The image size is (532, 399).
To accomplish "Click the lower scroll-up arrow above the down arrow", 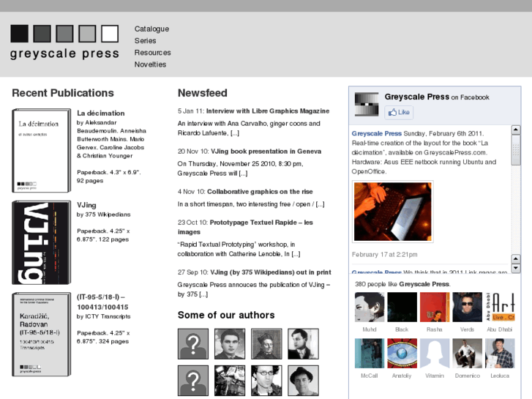I will pos(516,259).
